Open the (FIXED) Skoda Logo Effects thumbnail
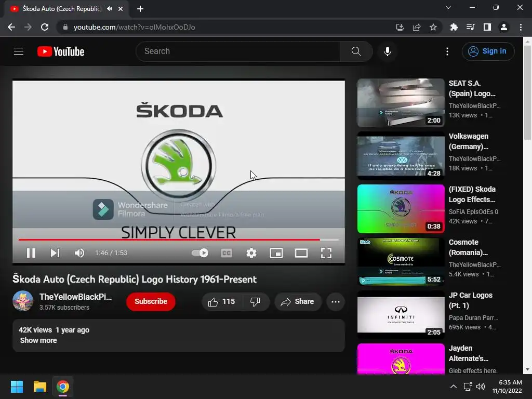 (401, 209)
